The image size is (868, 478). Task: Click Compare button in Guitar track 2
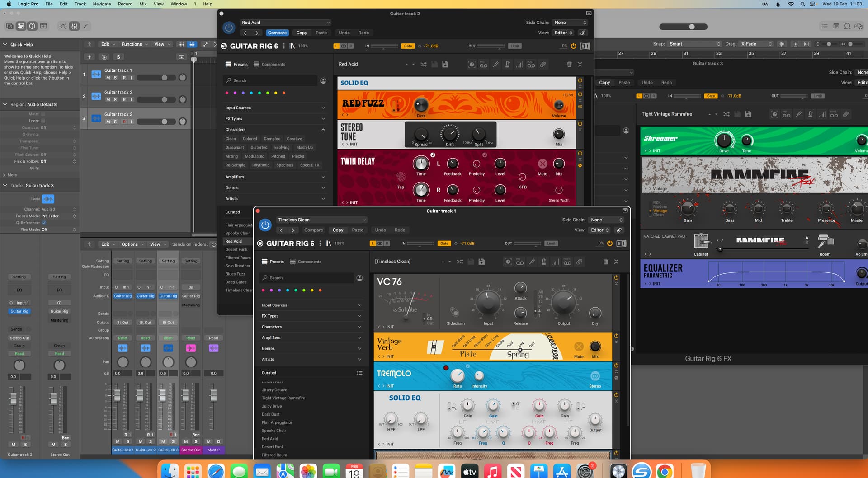click(x=277, y=33)
